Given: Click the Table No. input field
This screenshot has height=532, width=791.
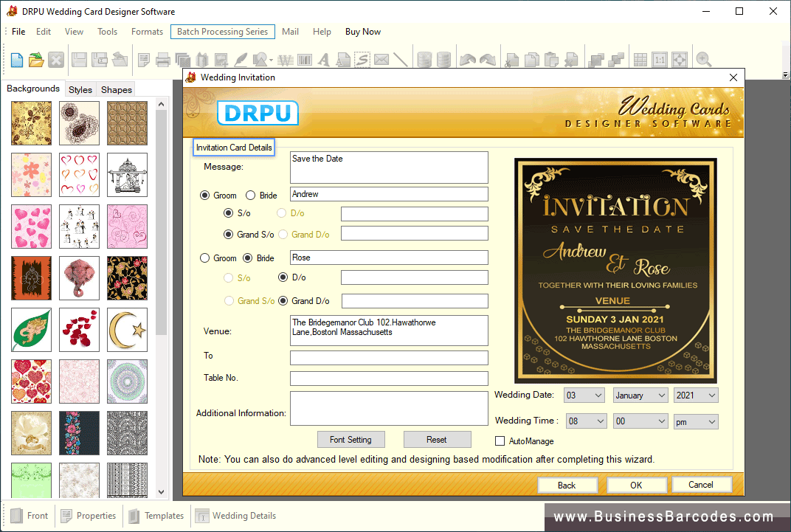Looking at the screenshot, I should (389, 379).
